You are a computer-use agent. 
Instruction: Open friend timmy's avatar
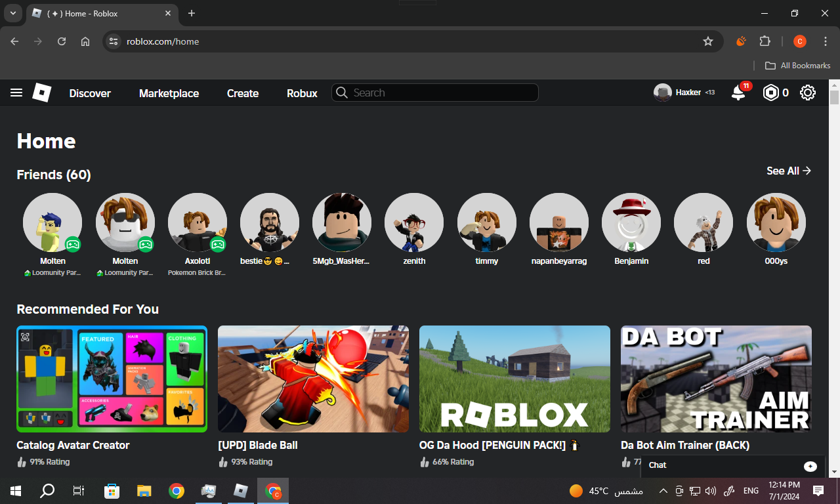[x=487, y=222]
